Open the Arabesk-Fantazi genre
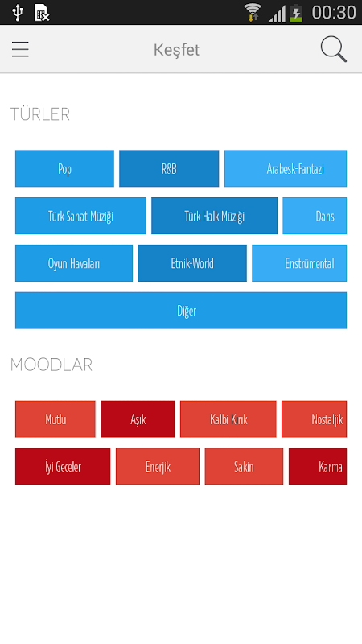Screen dimensions: 362x644 pyautogui.click(x=286, y=168)
